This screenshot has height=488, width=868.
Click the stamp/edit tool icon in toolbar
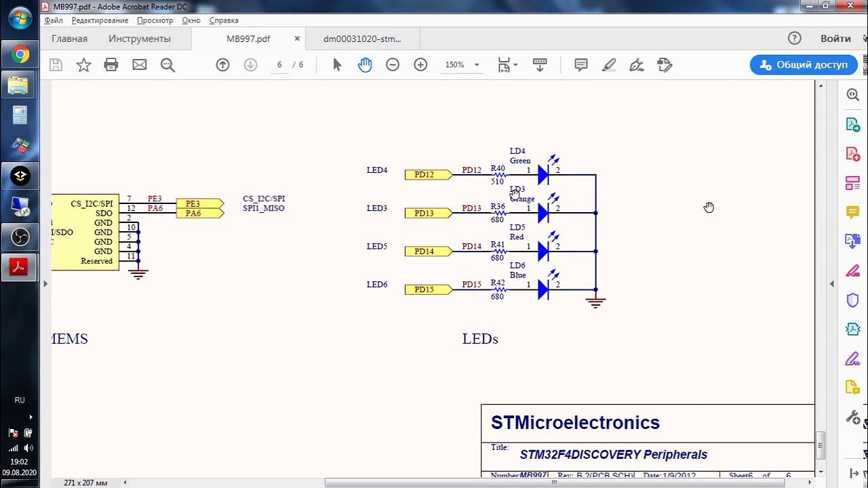(665, 65)
